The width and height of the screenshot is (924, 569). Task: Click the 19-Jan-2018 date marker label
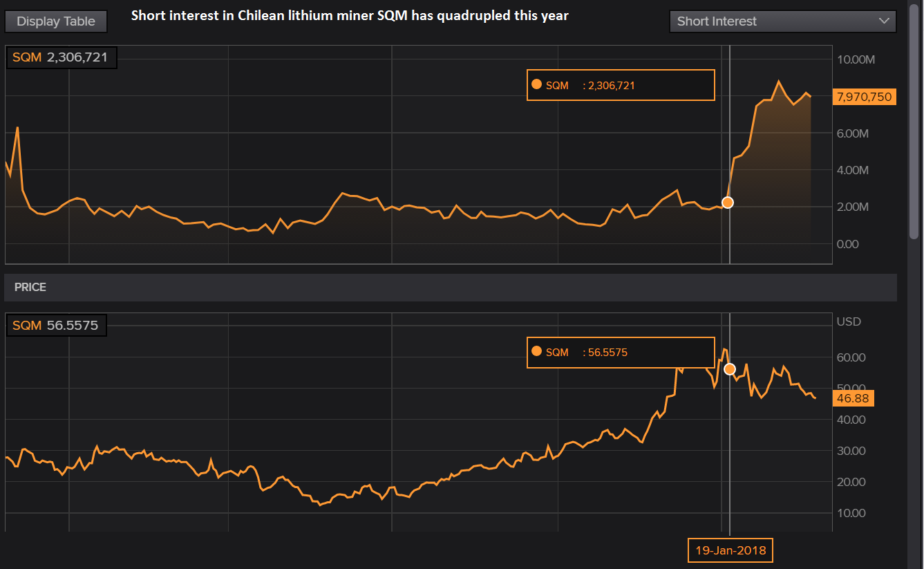(x=730, y=551)
